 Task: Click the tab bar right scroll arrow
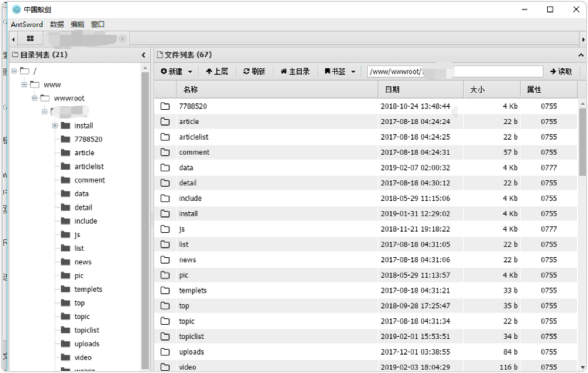583,39
